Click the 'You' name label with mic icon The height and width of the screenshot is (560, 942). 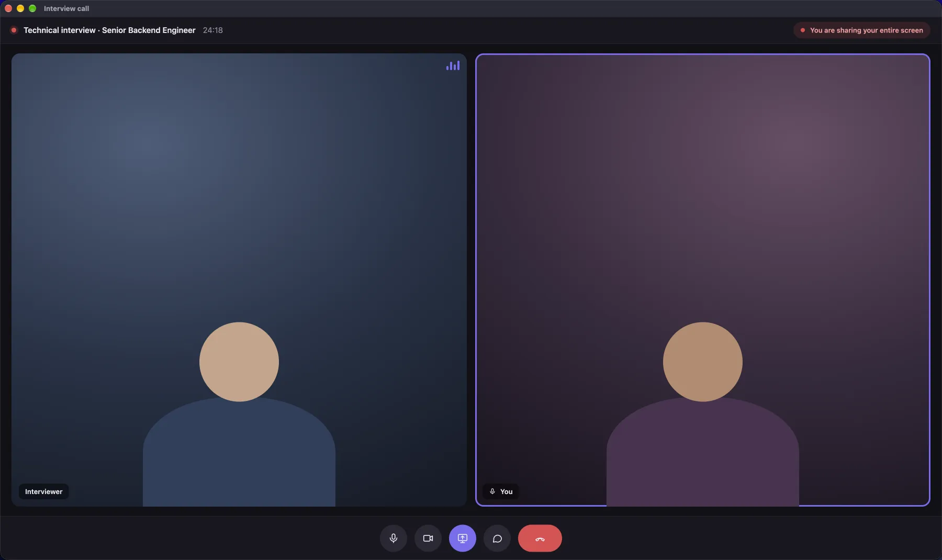501,491
